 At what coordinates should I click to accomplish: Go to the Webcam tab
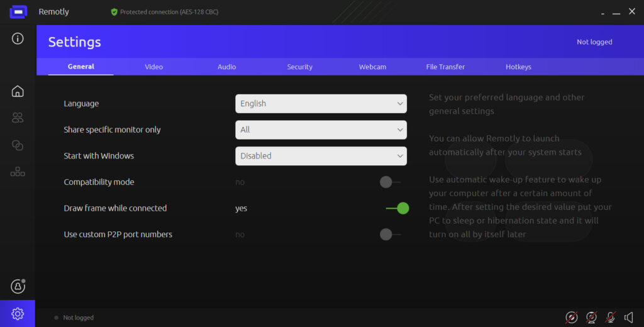tap(372, 67)
